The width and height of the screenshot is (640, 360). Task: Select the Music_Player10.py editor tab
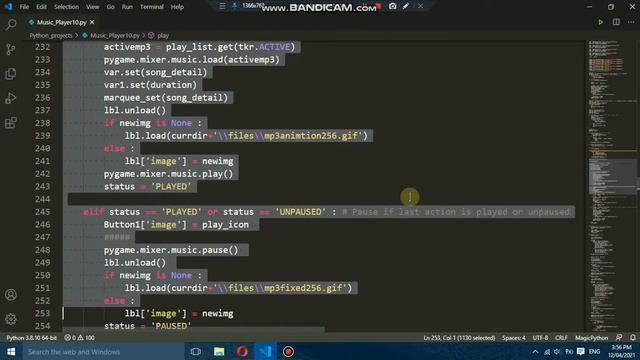(x=62, y=22)
